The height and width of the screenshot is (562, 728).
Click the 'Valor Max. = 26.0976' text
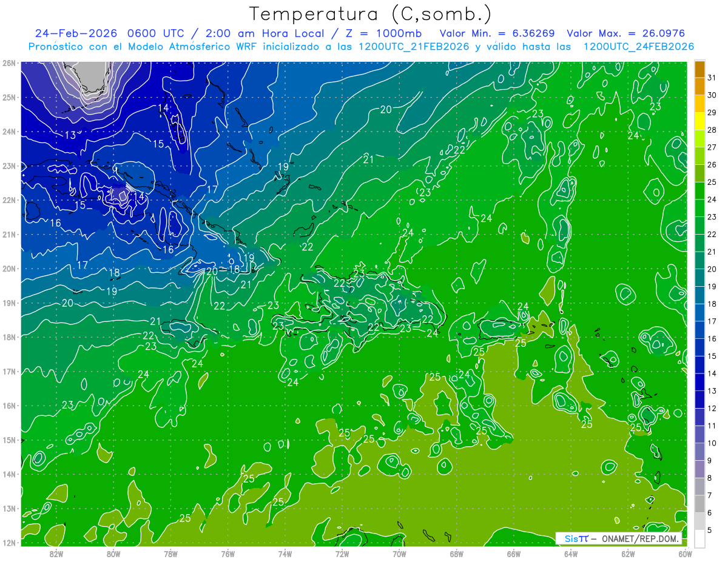(x=627, y=33)
